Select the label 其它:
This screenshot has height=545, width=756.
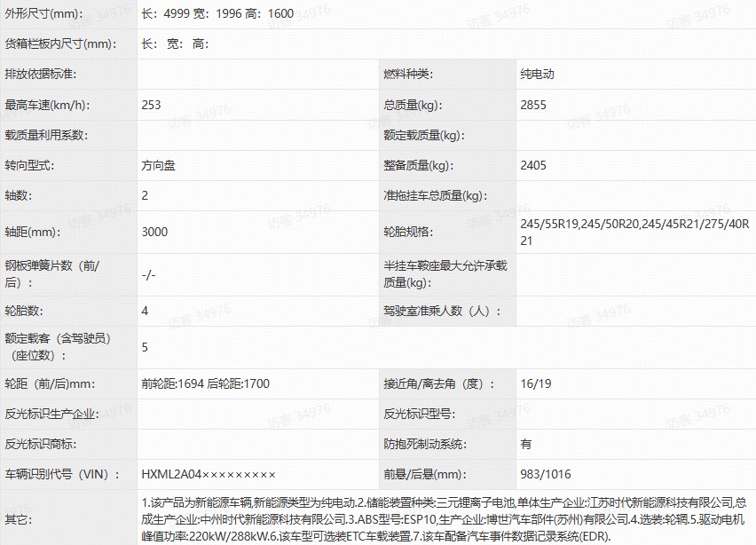(19, 519)
